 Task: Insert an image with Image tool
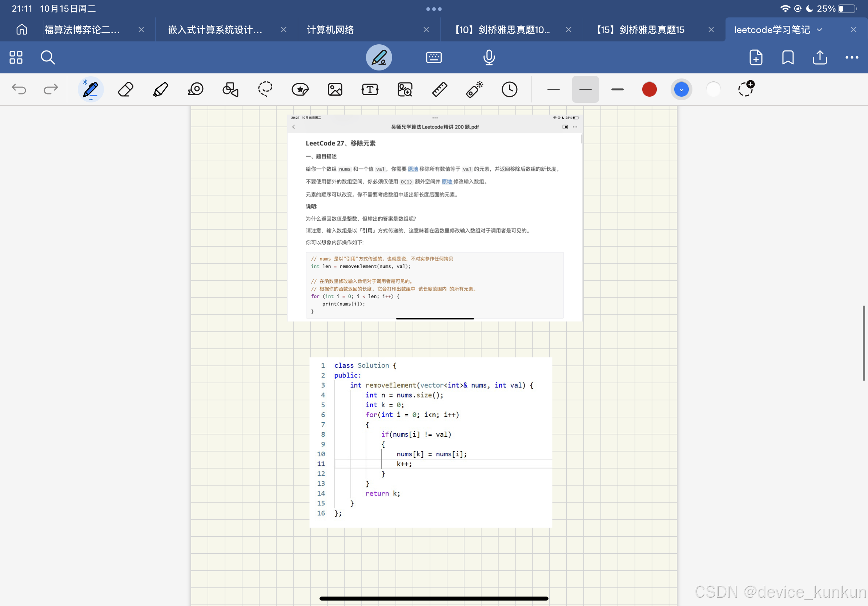pos(335,89)
